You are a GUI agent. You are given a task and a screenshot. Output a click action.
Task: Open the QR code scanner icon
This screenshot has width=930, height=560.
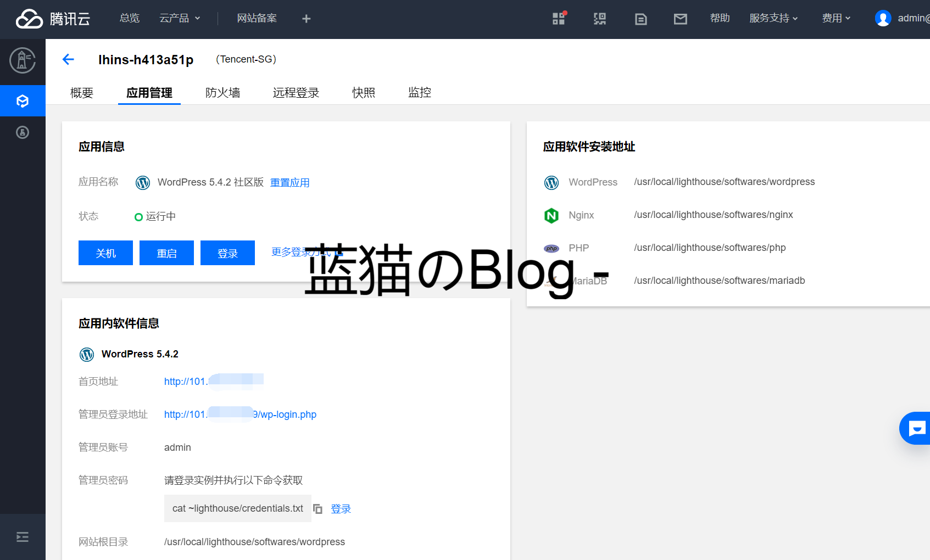[599, 19]
